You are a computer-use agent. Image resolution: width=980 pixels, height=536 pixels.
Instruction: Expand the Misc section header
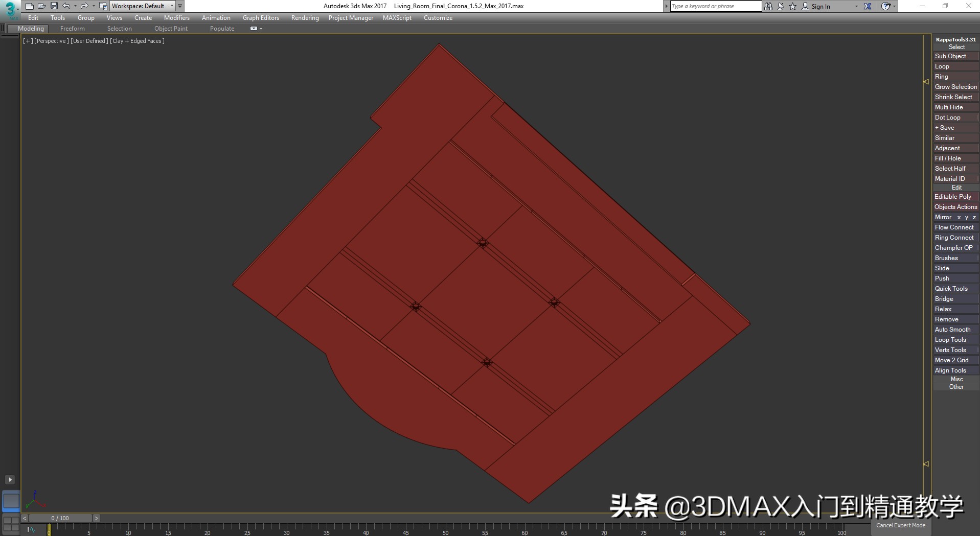pyautogui.click(x=956, y=379)
